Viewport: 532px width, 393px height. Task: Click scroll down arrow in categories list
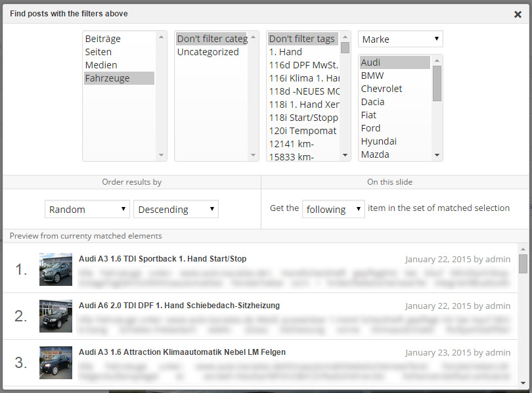click(253, 155)
